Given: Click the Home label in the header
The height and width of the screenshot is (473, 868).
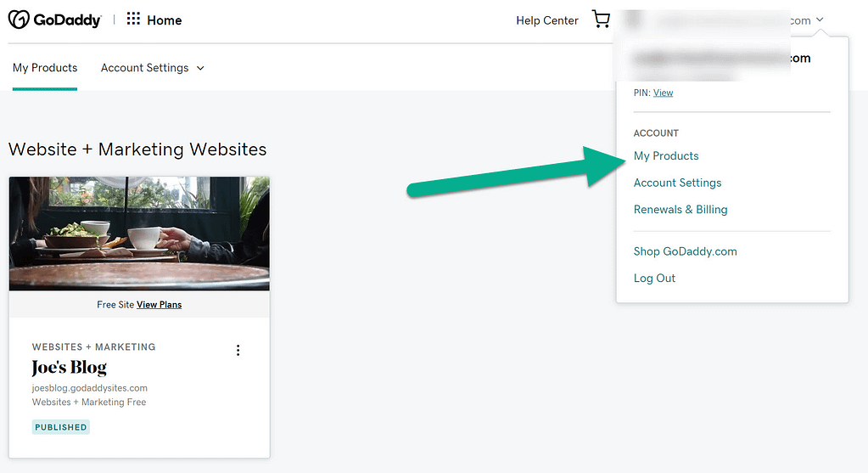Looking at the screenshot, I should pos(165,20).
